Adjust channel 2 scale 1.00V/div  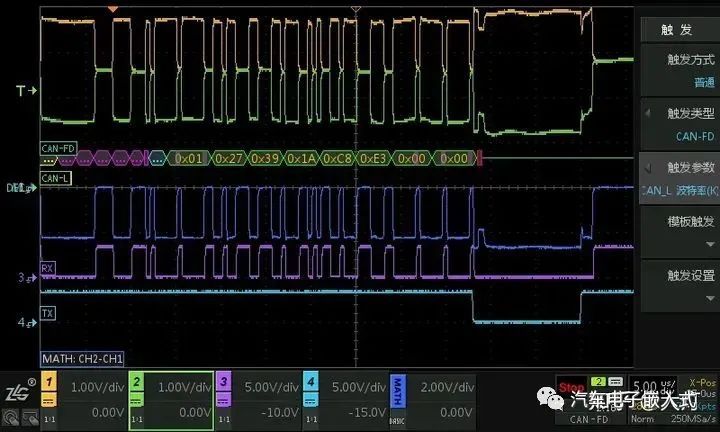[x=185, y=387]
